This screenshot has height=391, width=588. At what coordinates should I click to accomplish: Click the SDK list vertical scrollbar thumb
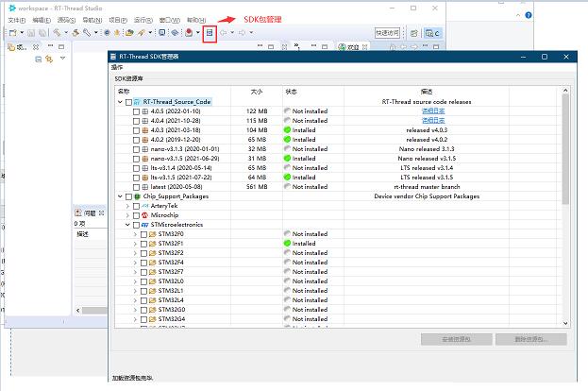565,149
